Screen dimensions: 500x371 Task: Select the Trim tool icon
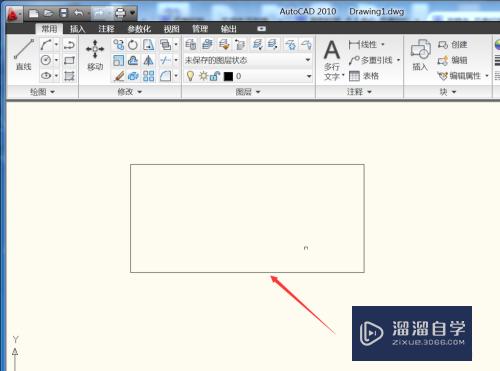click(x=165, y=60)
